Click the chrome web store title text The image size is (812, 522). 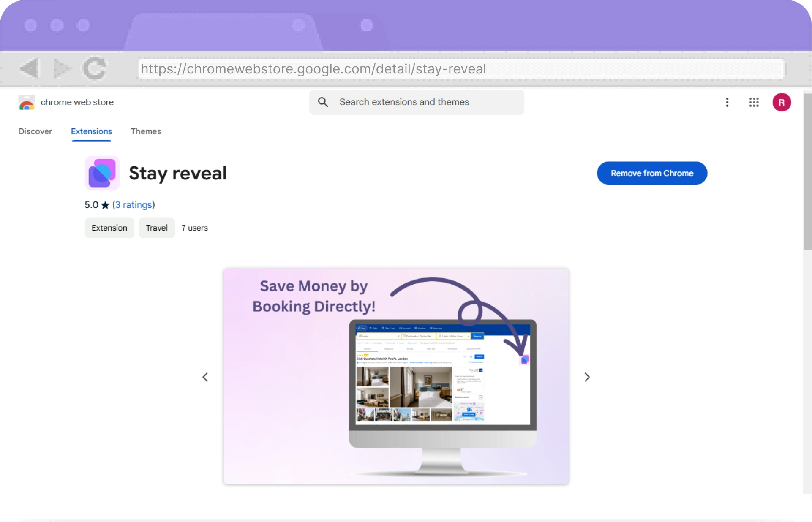click(77, 102)
